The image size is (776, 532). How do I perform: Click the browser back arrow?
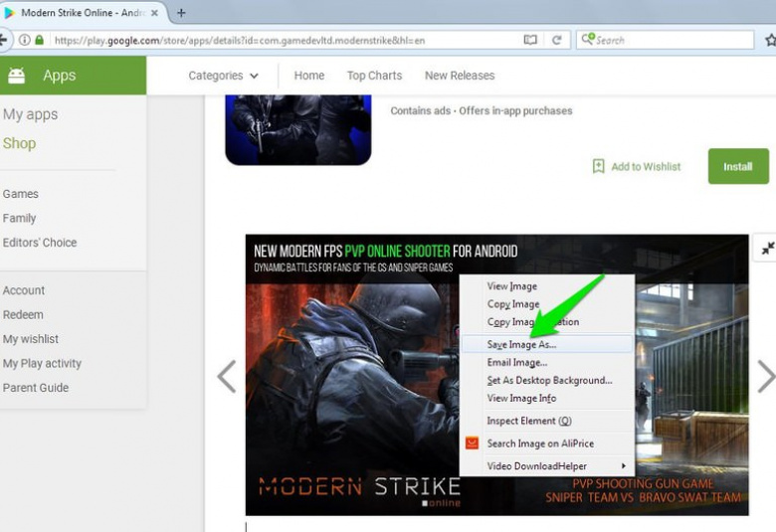[x=3, y=40]
